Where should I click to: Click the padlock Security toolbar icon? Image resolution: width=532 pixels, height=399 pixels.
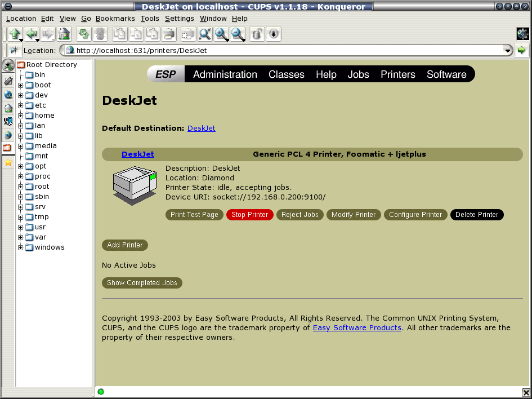(257, 34)
